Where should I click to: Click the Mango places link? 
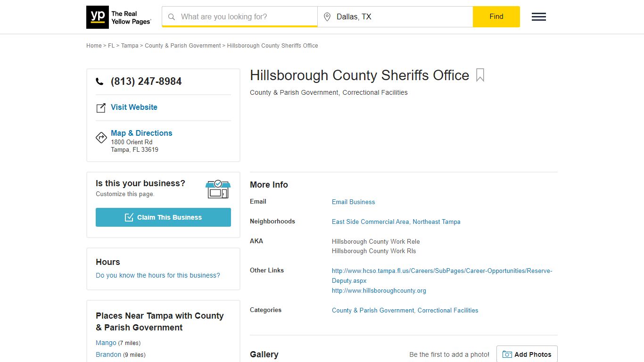click(106, 343)
